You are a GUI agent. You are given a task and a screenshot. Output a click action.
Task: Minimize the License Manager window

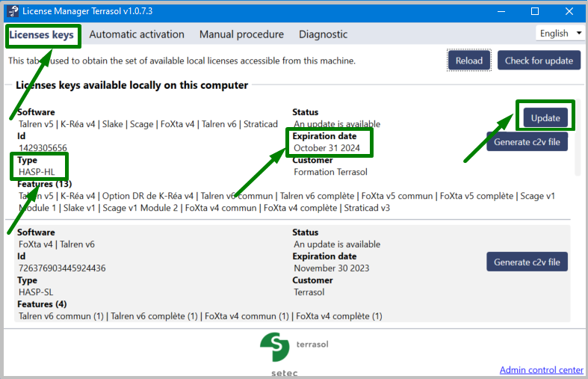[501, 11]
